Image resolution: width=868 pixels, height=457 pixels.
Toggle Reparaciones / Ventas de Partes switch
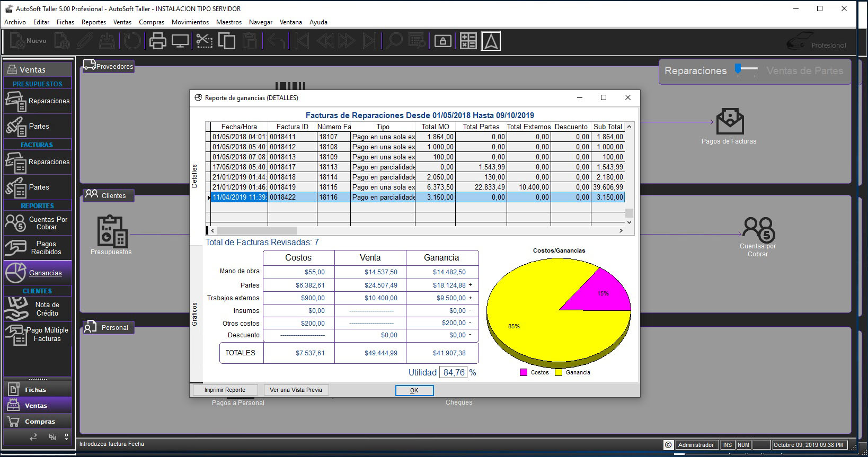tap(746, 69)
